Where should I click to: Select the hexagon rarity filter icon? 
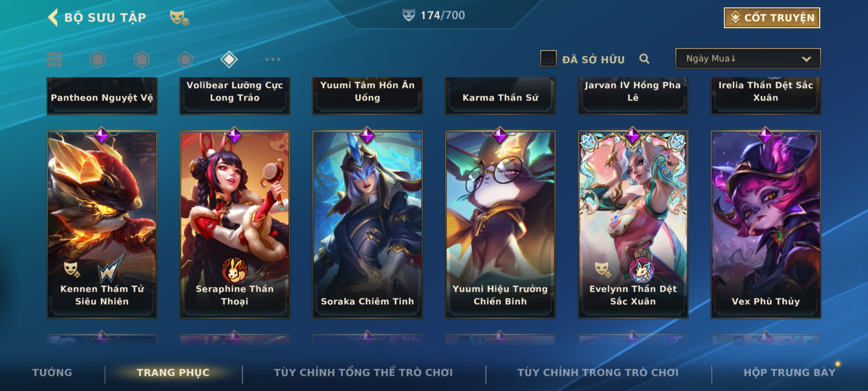(141, 59)
